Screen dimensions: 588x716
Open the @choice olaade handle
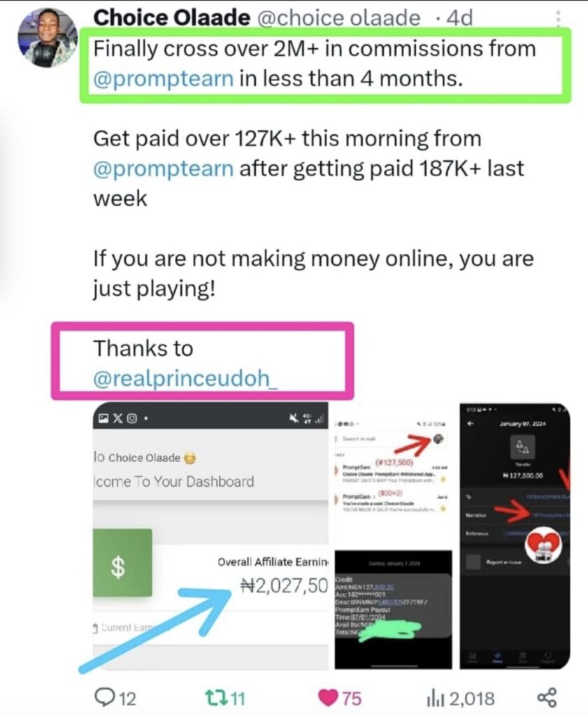coord(338,17)
